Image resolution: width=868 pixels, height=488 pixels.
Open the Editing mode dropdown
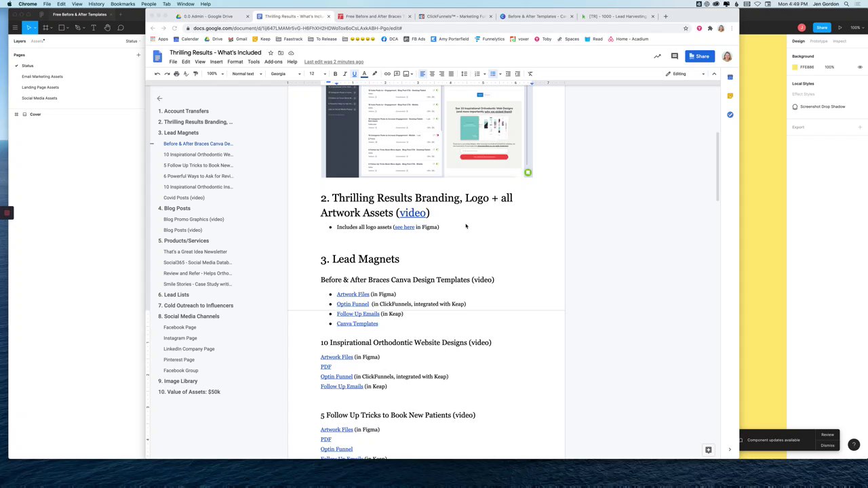click(685, 74)
